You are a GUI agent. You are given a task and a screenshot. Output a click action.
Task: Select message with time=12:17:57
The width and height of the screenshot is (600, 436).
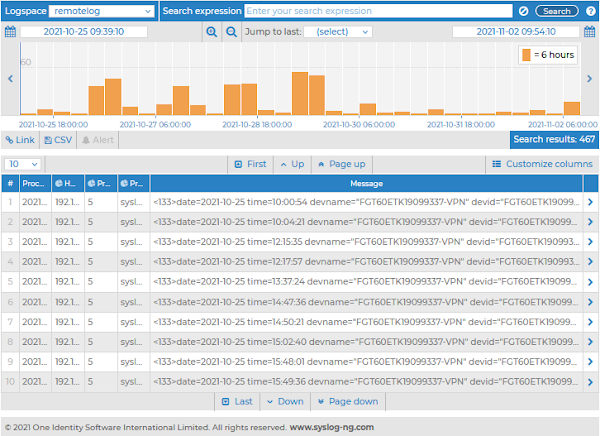pyautogui.click(x=367, y=261)
